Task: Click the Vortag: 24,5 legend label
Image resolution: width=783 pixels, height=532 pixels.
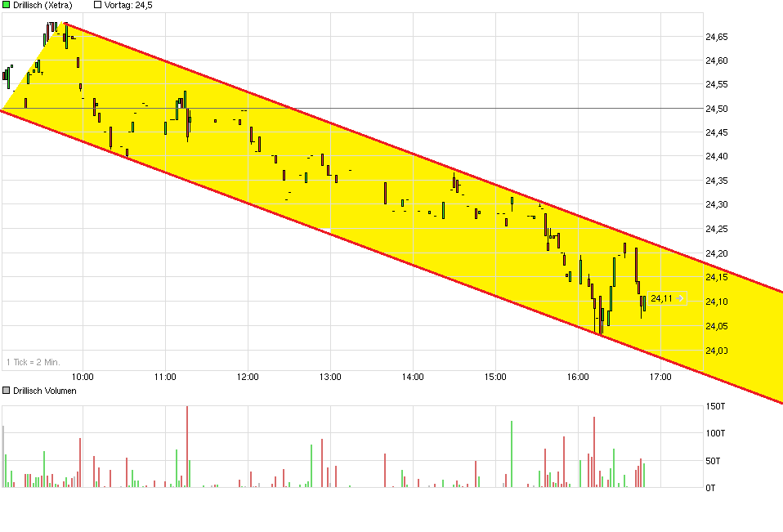Action: point(128,5)
